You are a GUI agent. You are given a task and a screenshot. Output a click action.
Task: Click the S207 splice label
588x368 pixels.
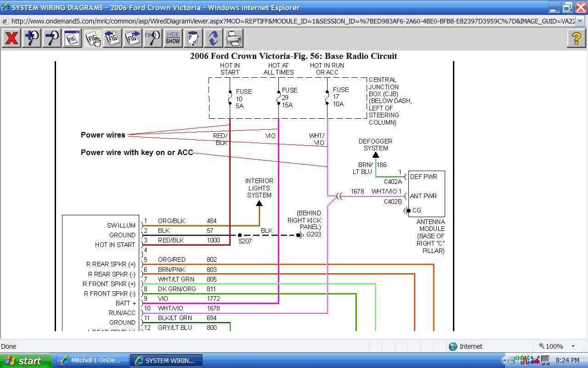point(245,241)
